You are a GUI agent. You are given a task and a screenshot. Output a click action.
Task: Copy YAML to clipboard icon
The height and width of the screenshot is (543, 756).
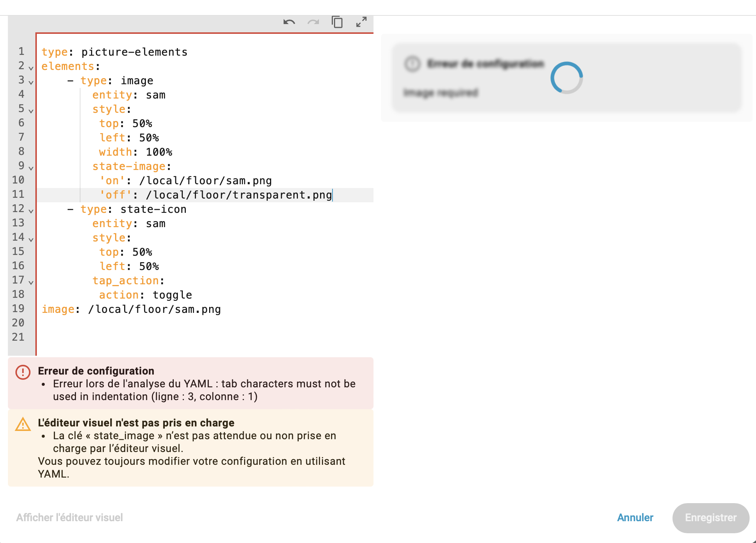(x=337, y=22)
